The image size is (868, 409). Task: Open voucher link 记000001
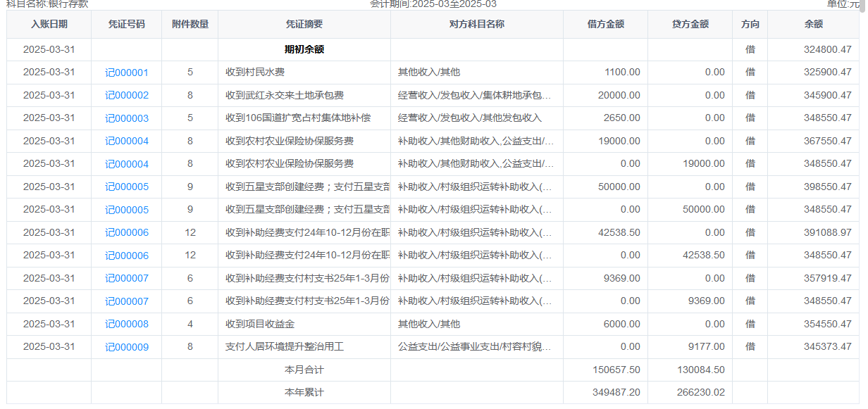coord(127,73)
